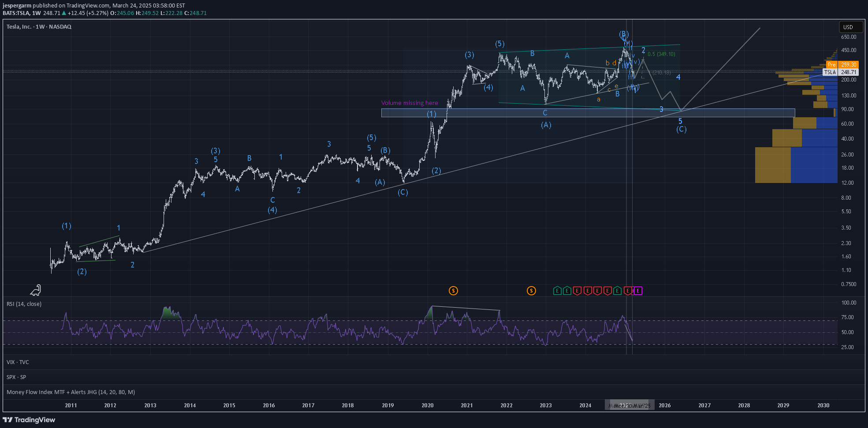Click the second orange stock split marker
This screenshot has width=868, height=428.
point(531,290)
